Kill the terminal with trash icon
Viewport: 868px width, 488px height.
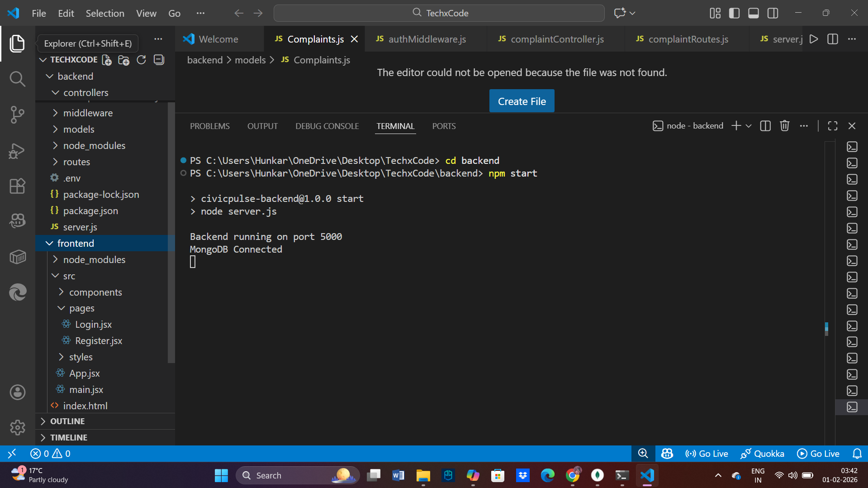click(x=784, y=126)
